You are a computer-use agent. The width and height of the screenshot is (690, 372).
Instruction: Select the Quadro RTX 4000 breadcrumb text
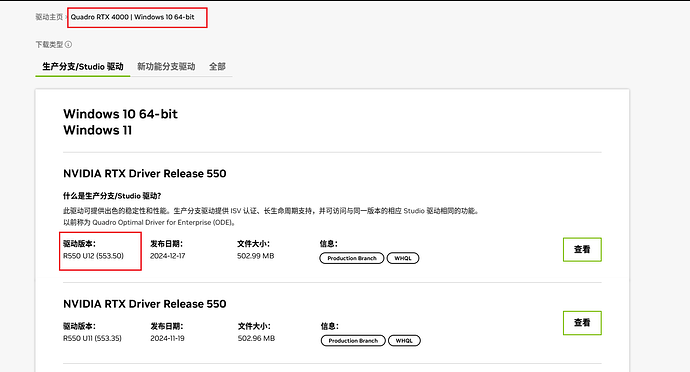(x=99, y=17)
